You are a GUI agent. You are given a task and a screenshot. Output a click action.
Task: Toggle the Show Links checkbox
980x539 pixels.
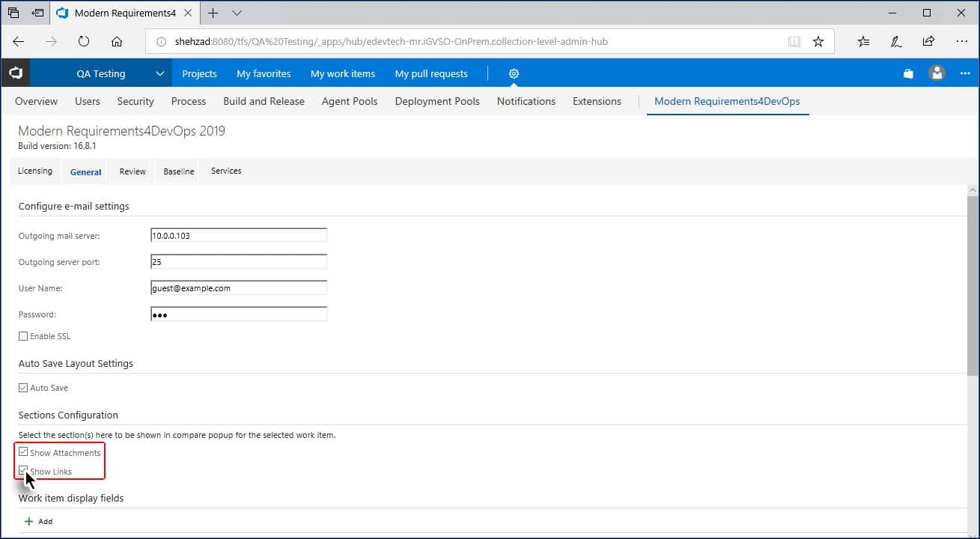23,472
